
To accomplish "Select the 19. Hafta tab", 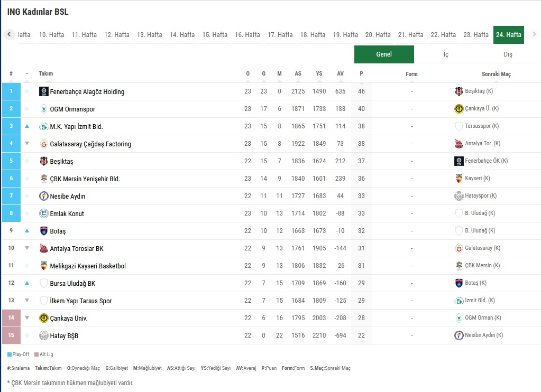I will (345, 35).
